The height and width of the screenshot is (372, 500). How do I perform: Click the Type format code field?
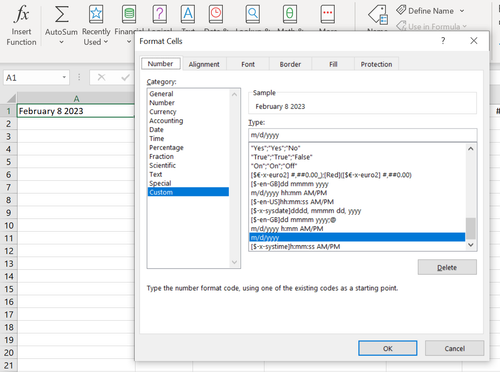[363, 135]
